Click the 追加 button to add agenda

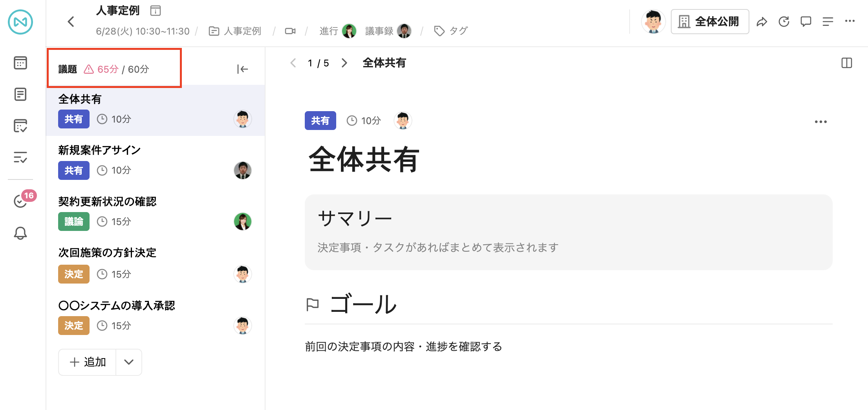point(87,362)
